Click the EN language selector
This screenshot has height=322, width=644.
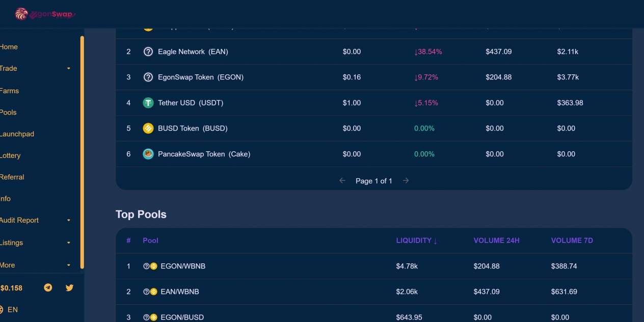tap(13, 309)
